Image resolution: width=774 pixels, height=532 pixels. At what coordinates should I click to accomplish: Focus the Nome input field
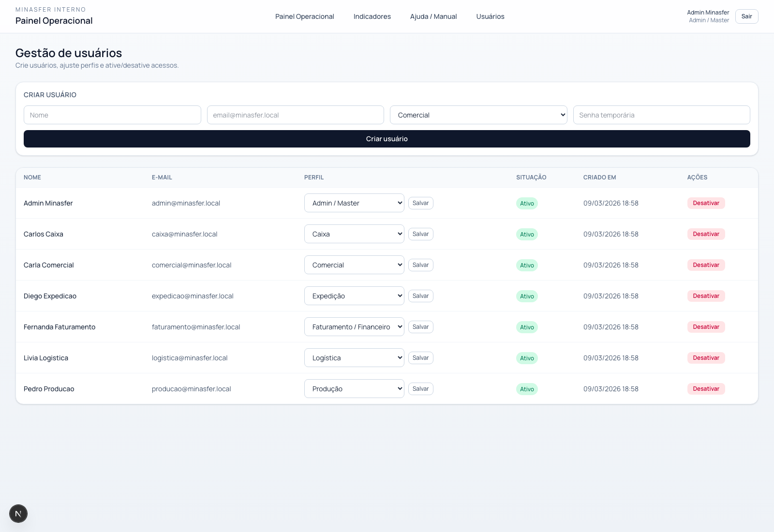112,115
